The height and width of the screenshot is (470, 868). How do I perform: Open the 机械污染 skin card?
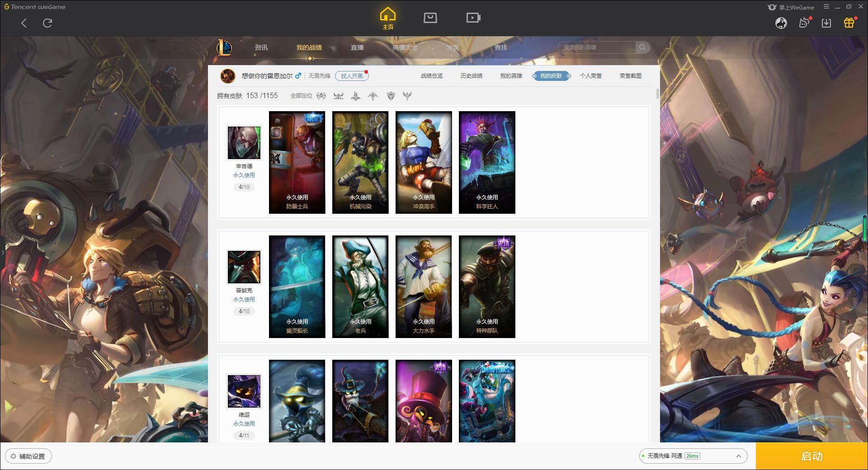coord(360,162)
